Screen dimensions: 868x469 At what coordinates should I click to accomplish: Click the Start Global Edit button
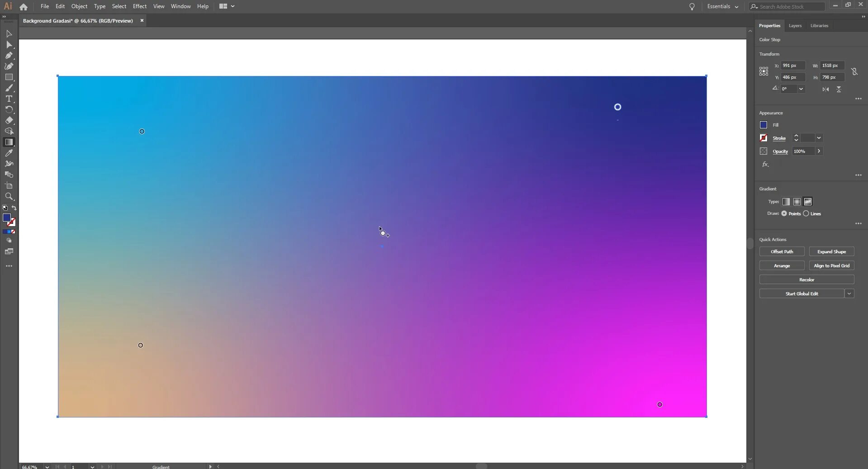coord(802,294)
